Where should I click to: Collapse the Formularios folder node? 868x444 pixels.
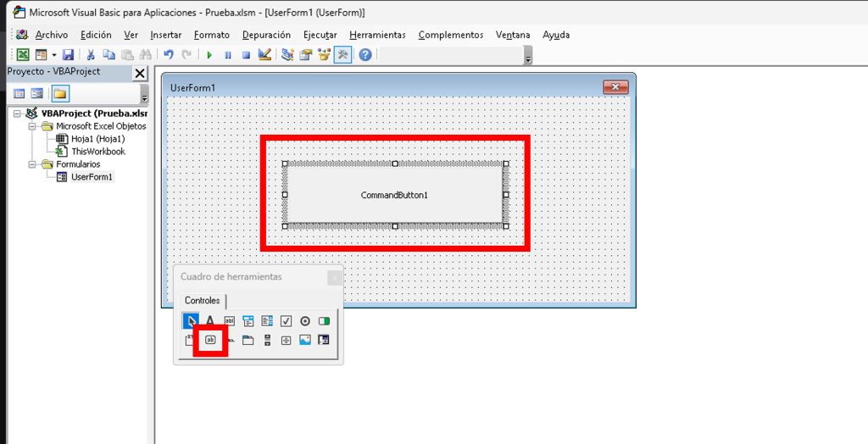(x=32, y=164)
